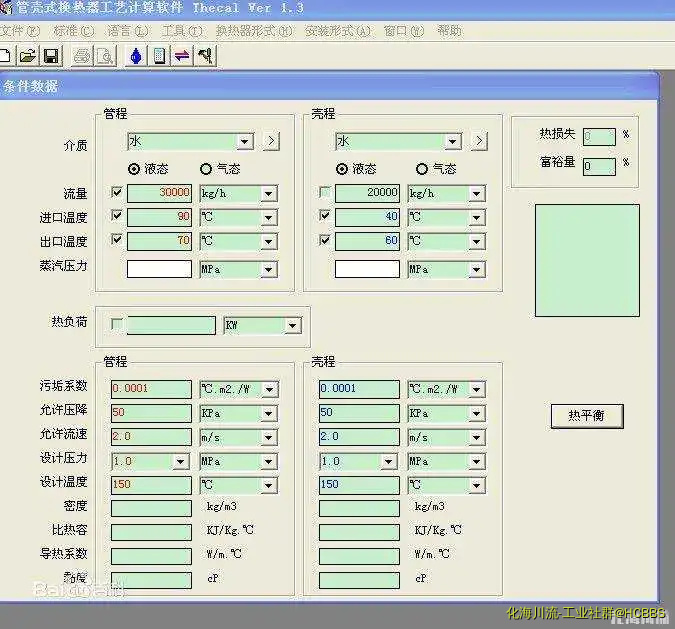
Task: Open the 语言 (L) menu
Action: point(127,31)
